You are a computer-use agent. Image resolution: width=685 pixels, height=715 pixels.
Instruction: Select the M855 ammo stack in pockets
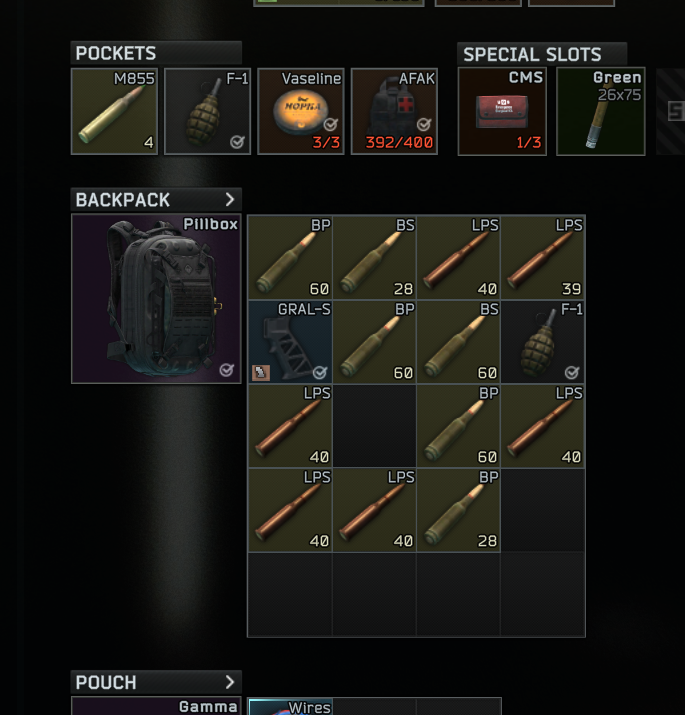pyautogui.click(x=114, y=111)
